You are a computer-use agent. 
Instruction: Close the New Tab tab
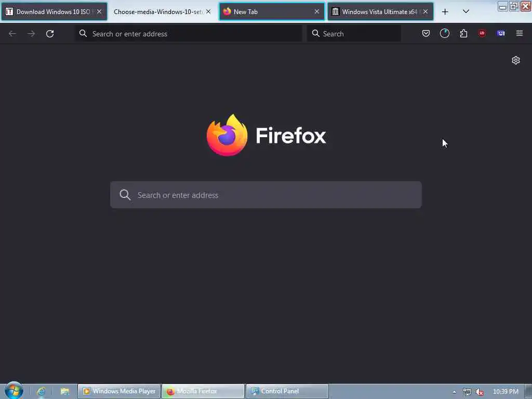click(317, 11)
